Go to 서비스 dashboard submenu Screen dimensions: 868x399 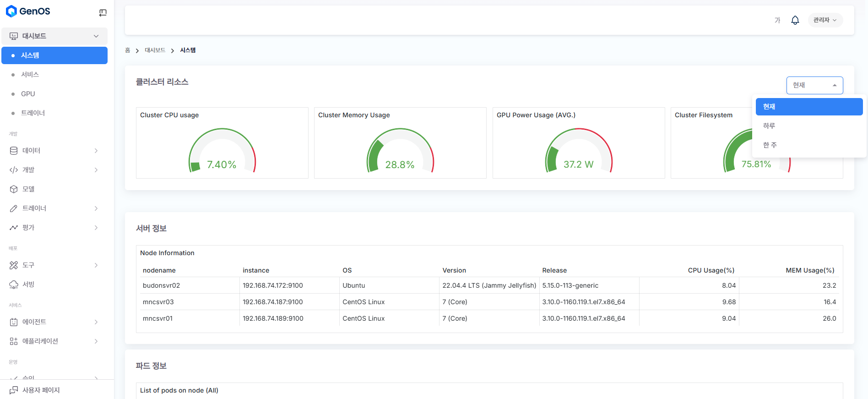point(30,75)
